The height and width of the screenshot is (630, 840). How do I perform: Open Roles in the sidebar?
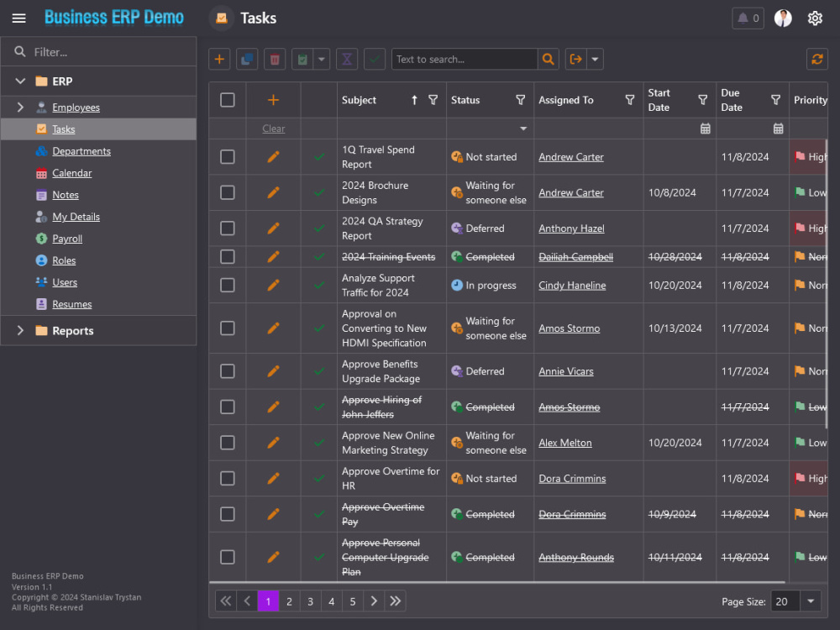(x=64, y=260)
